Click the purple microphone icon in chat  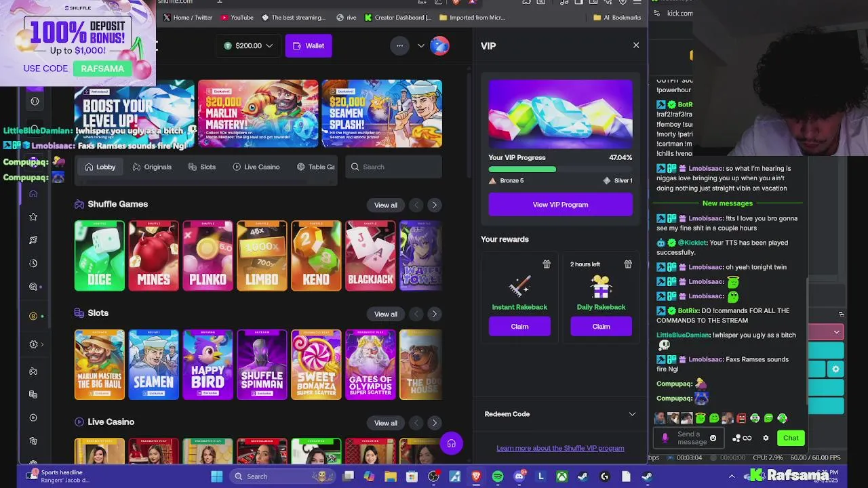665,438
